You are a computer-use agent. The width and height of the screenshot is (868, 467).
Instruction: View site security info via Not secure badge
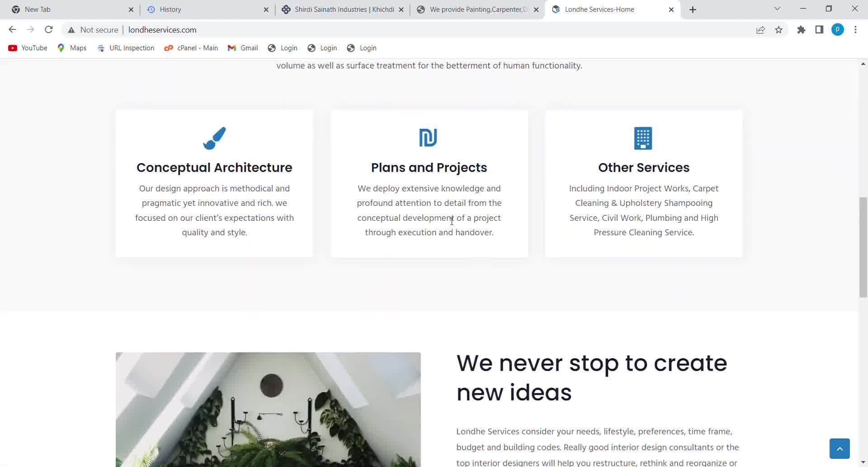[93, 30]
